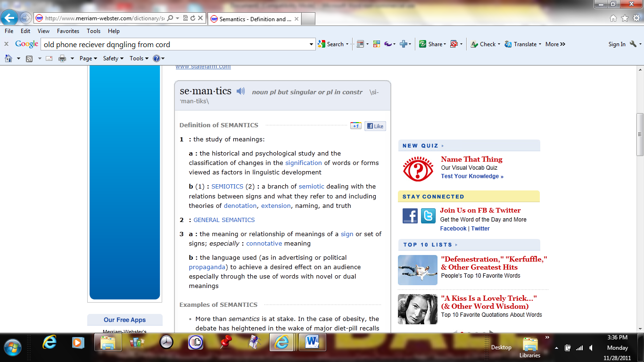
Task: Click the Google toolbar wrench settings icon
Action: (633, 44)
